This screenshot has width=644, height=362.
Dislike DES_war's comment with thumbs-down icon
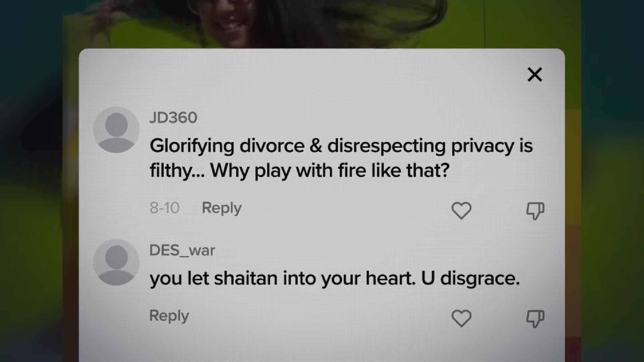(535, 318)
